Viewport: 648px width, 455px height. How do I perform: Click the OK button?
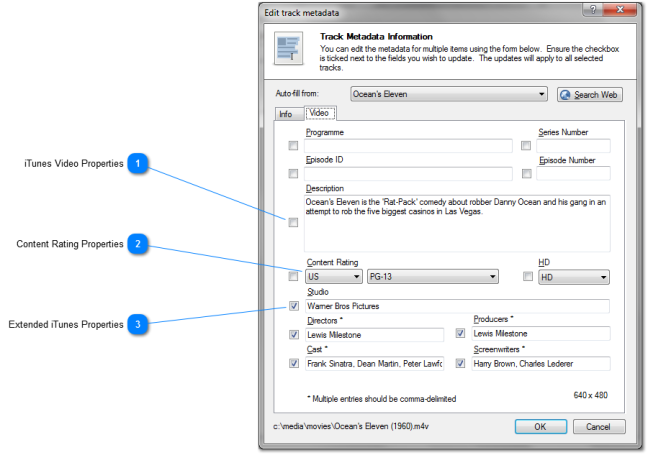540,426
